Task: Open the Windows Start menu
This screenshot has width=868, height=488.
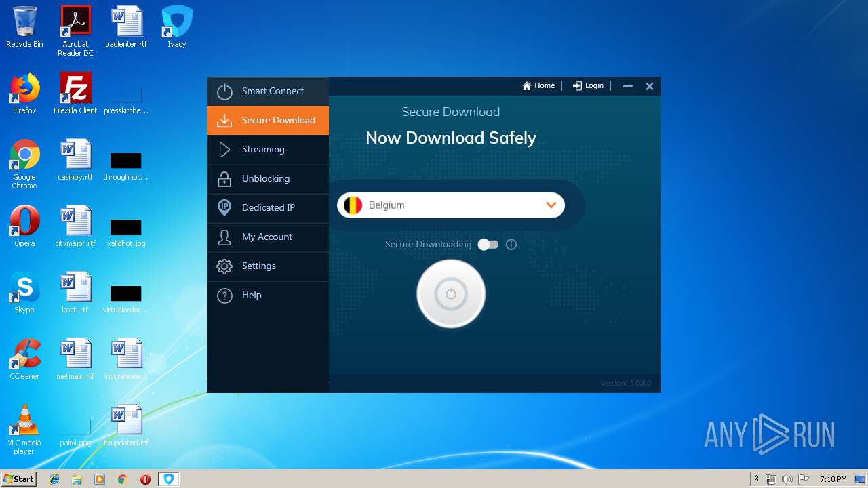Action: 18,479
